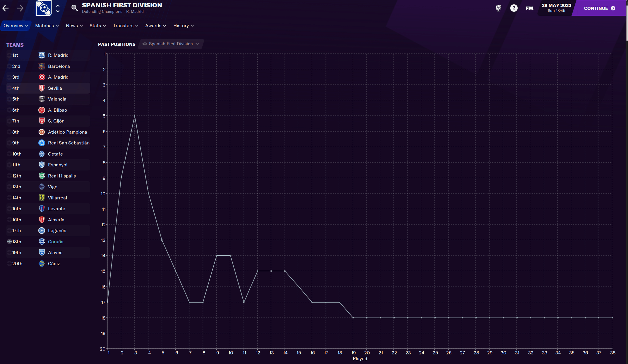Go back using the left arrow
The image size is (628, 364).
[5, 8]
